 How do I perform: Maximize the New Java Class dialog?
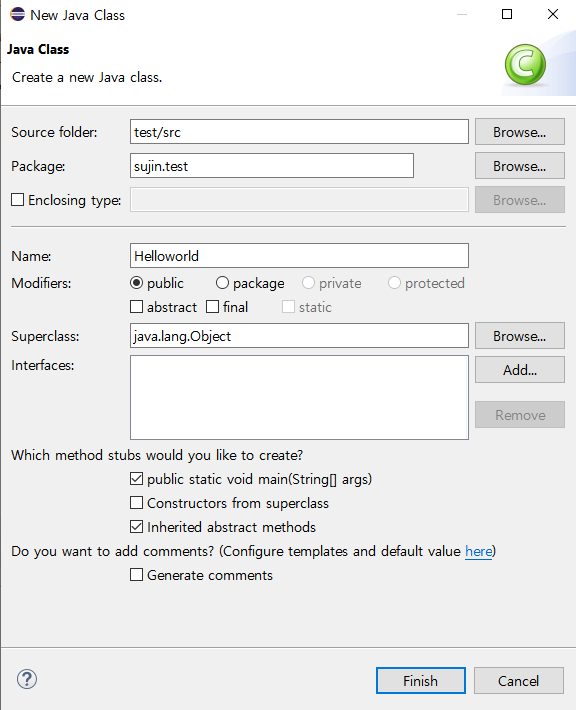(507, 14)
